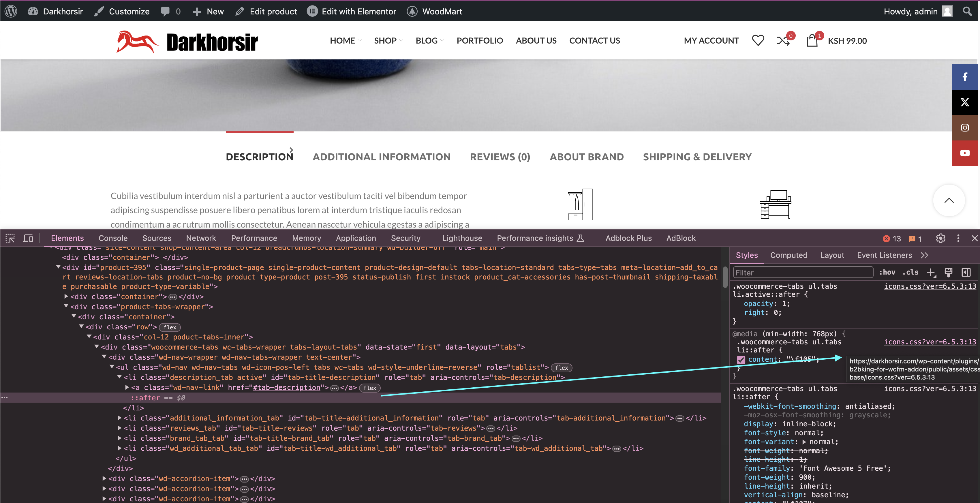Share on X via sidebar icon
The height and width of the screenshot is (503, 980).
pos(965,102)
